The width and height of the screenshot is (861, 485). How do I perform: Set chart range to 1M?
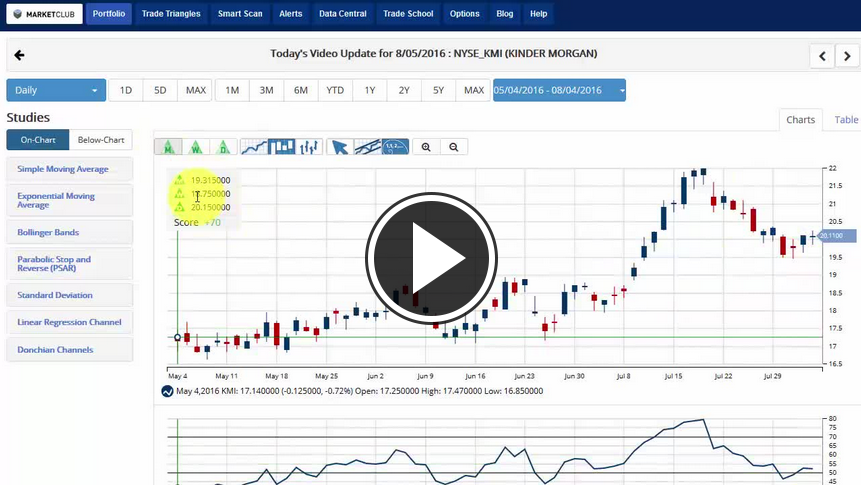pyautogui.click(x=232, y=90)
